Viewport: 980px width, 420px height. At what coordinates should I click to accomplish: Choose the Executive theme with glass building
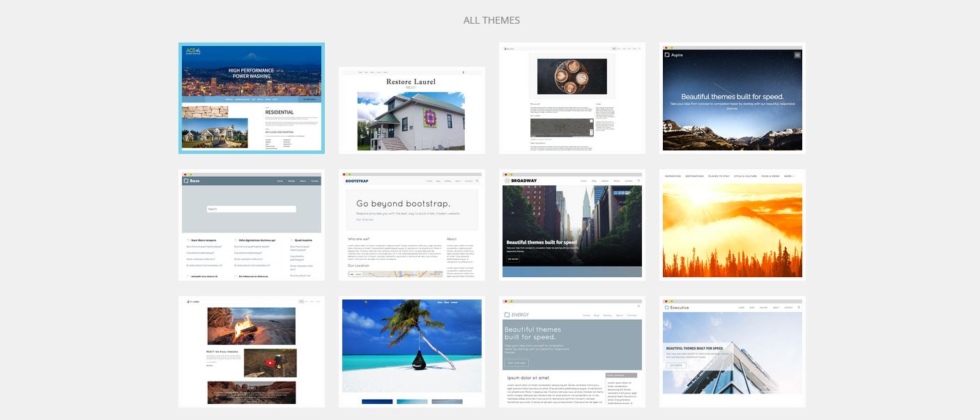click(x=733, y=352)
